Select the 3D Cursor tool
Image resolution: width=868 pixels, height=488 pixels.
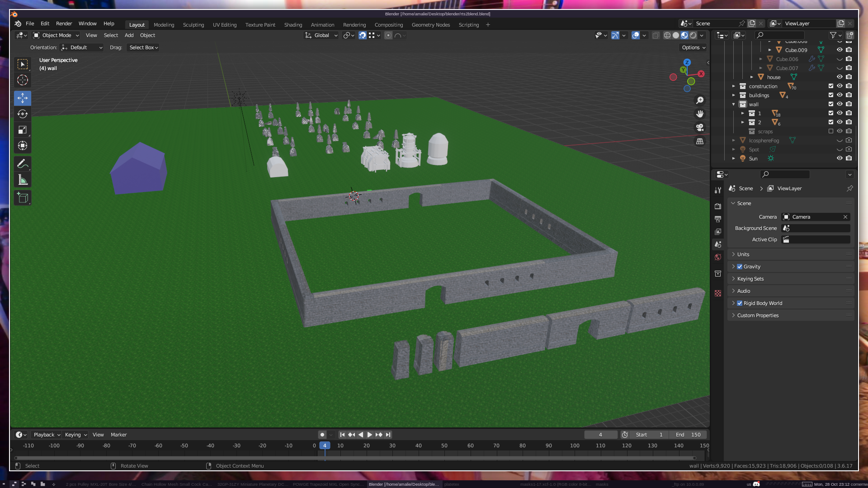[23, 80]
